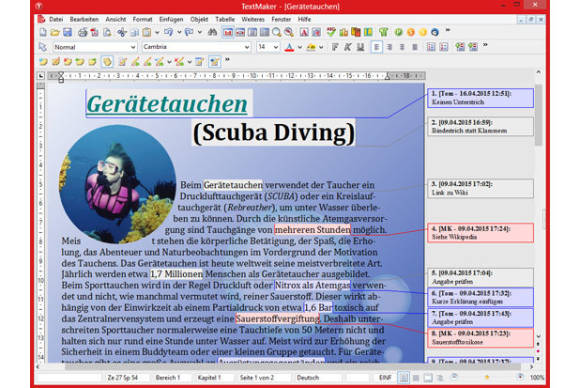The image size is (580, 388).
Task: Paste from the clipboard icon
Action: [147, 33]
